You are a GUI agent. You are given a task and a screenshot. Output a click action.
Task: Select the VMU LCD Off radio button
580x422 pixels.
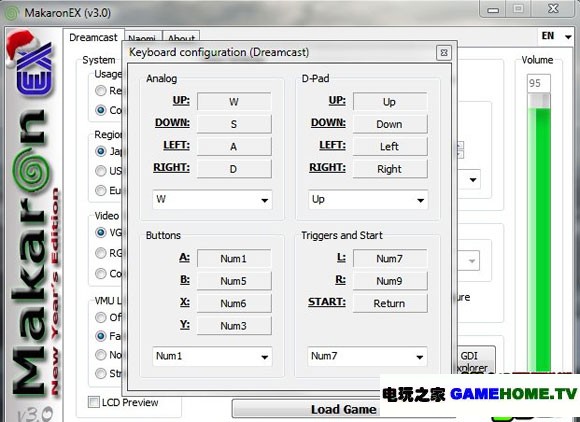(101, 317)
